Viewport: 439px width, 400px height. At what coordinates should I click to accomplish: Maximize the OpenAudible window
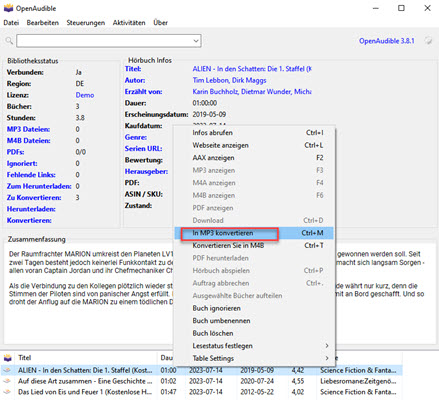[x=401, y=8]
